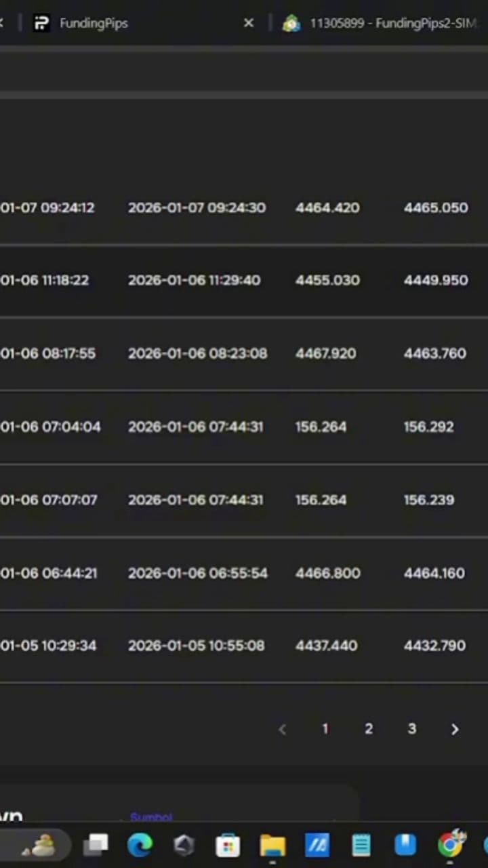Select page 1 in the pagination bar
Viewport: 488px width, 868px height.
point(325,729)
